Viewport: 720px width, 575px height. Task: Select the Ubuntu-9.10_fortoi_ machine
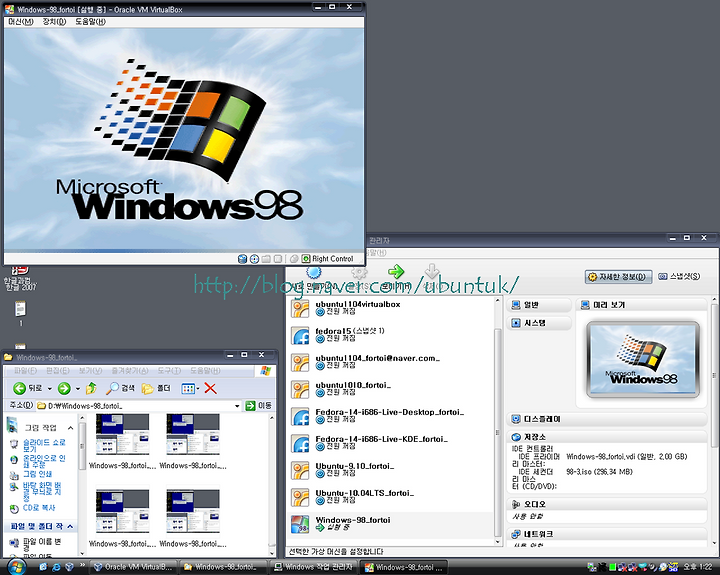(391, 470)
